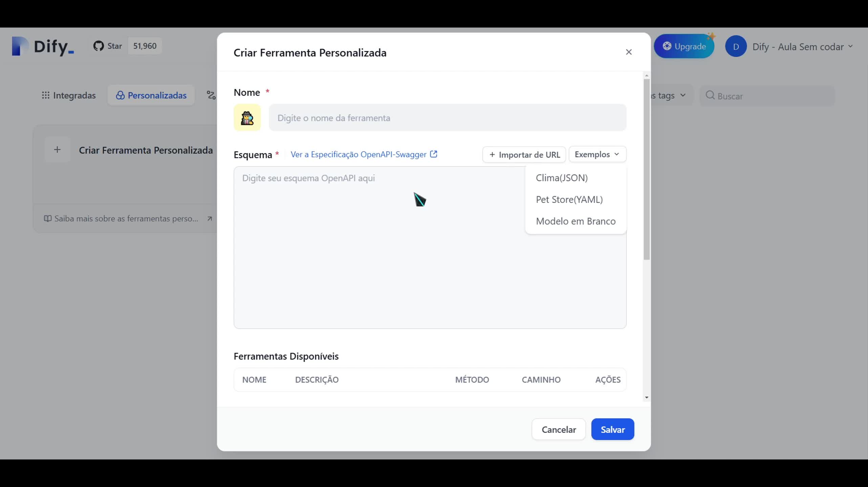This screenshot has height=487, width=868.
Task: Click the search magnifier icon
Action: click(x=710, y=95)
